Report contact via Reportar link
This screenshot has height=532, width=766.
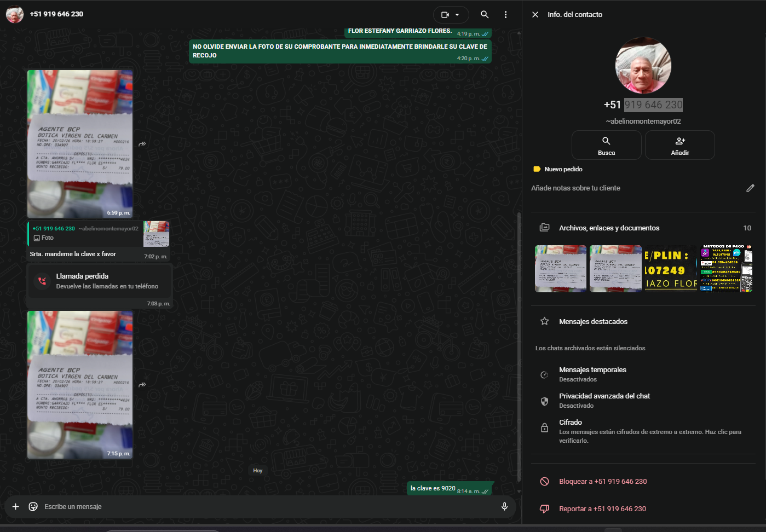(602, 509)
